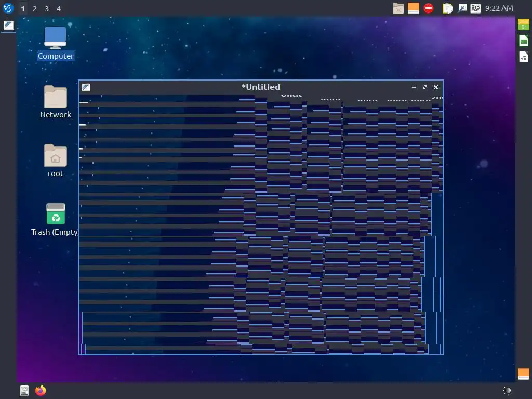Click the 9:22 AM clock
Screen dimensions: 532x399
tap(499, 8)
